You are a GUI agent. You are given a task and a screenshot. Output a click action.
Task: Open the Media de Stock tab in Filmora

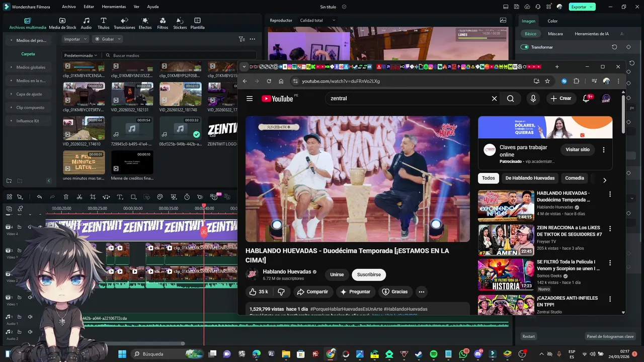click(x=62, y=23)
